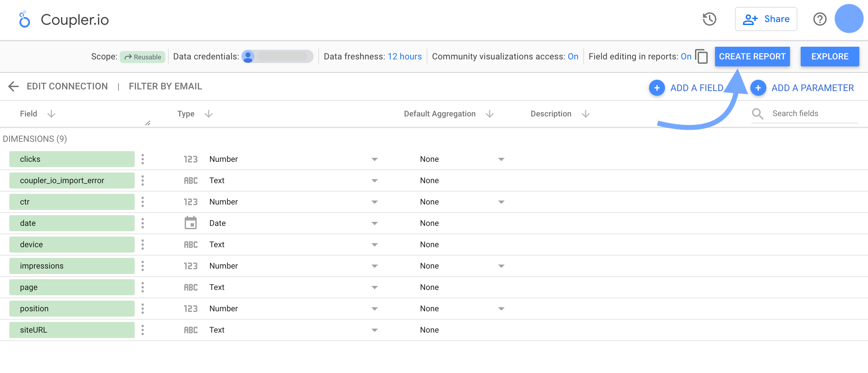868x373 pixels.
Task: Open the Share dialog
Action: [766, 19]
